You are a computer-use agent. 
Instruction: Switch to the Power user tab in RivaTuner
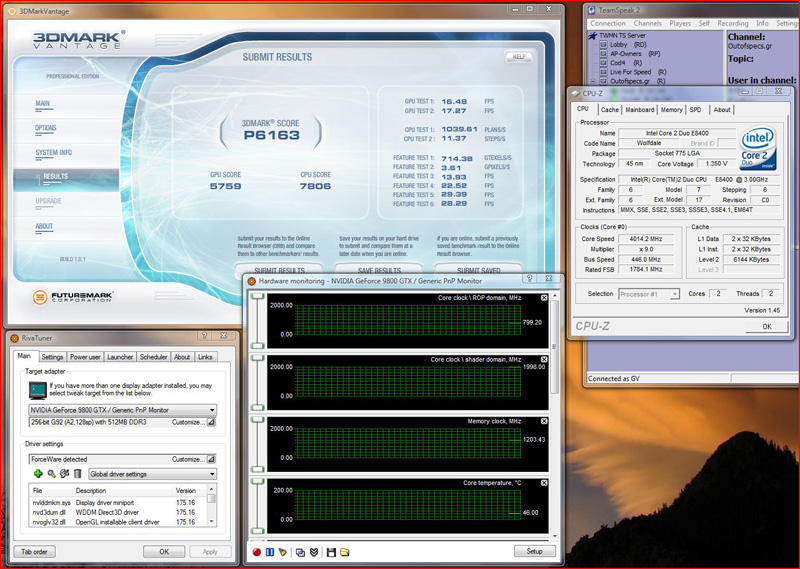(85, 357)
